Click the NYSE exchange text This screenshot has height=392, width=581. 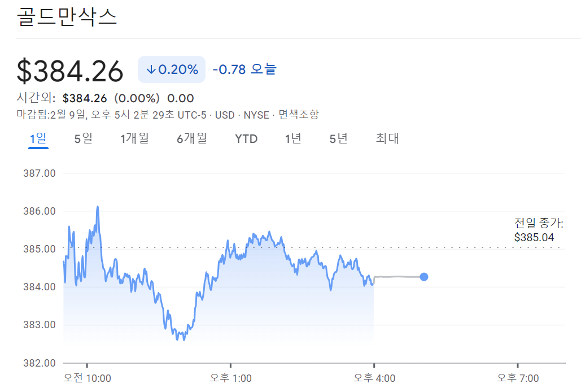(x=257, y=114)
